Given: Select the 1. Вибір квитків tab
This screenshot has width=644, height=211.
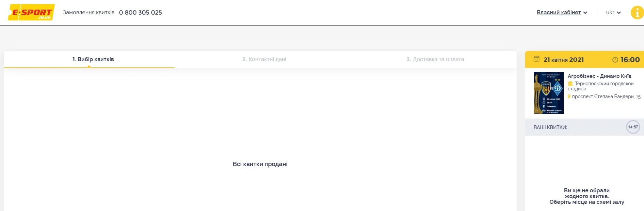Looking at the screenshot, I should point(93,59).
